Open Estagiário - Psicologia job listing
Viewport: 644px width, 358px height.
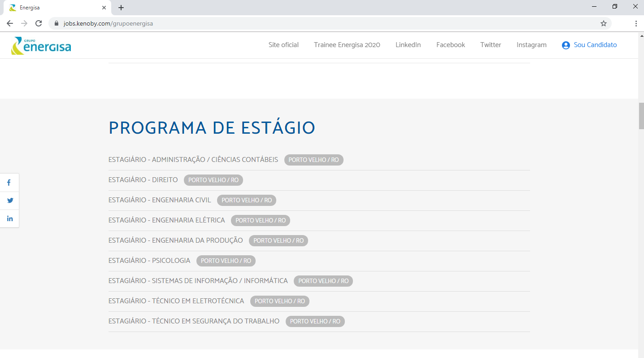coord(149,261)
